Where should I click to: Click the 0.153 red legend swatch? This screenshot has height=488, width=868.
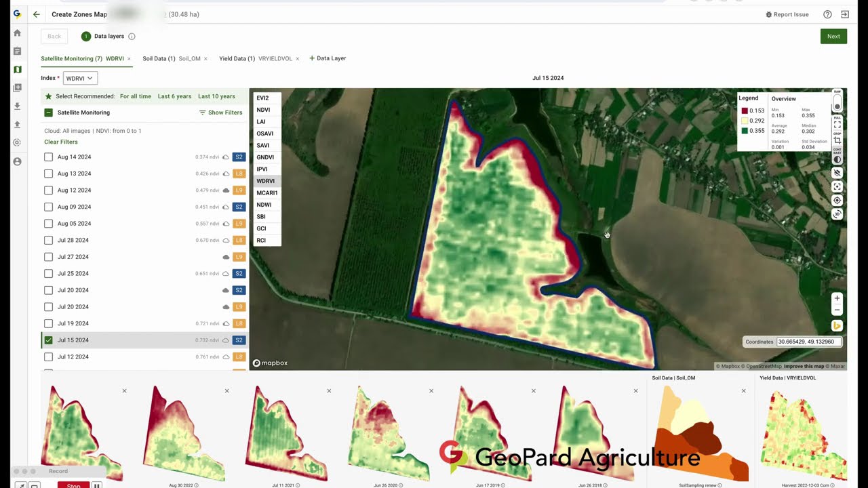click(x=745, y=110)
